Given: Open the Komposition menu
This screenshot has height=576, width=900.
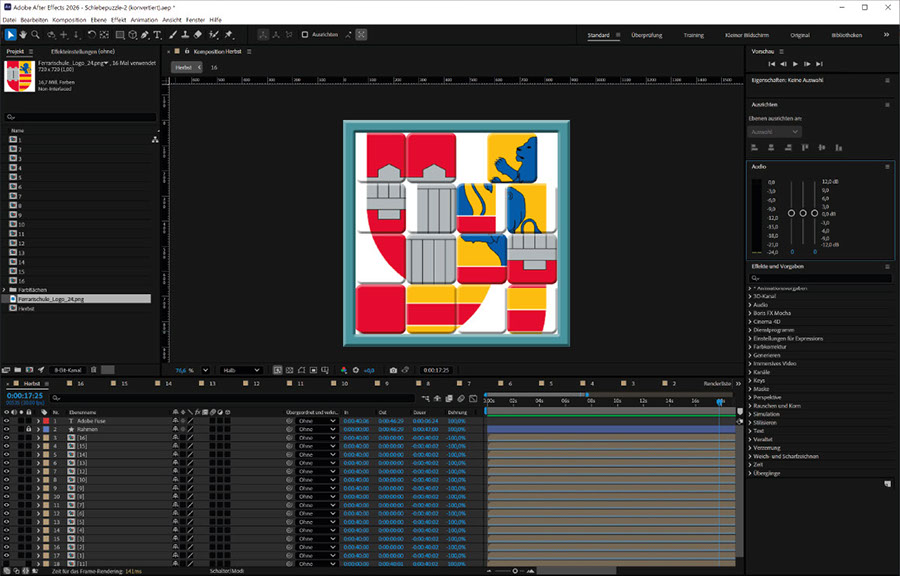Looking at the screenshot, I should 68,19.
